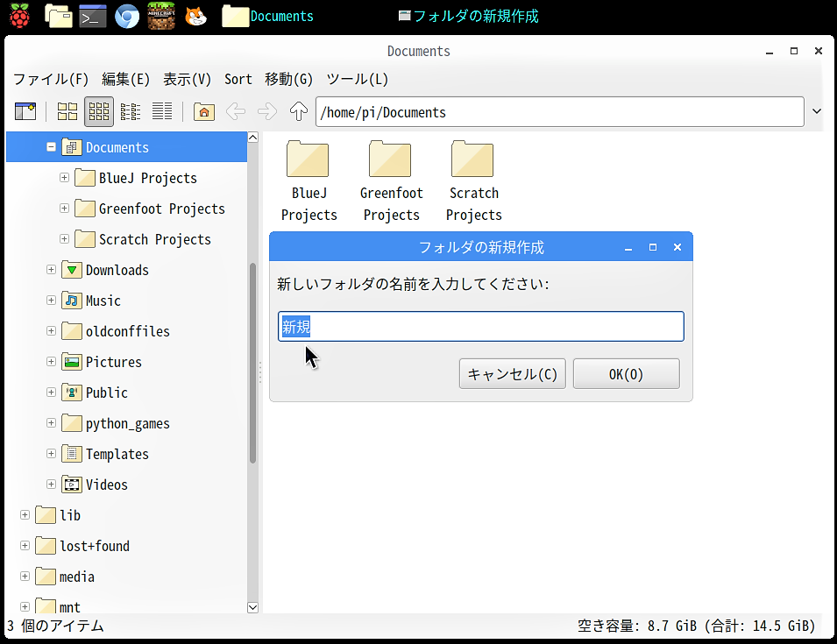
Task: Confirm with the OK(O) button
Action: (x=626, y=374)
